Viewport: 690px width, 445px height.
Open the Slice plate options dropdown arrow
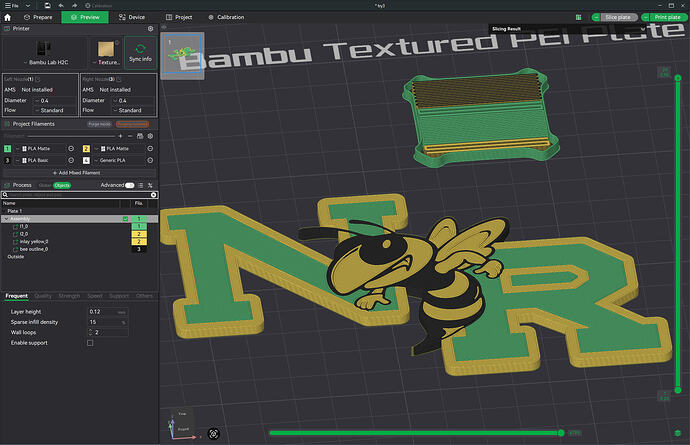coord(596,17)
